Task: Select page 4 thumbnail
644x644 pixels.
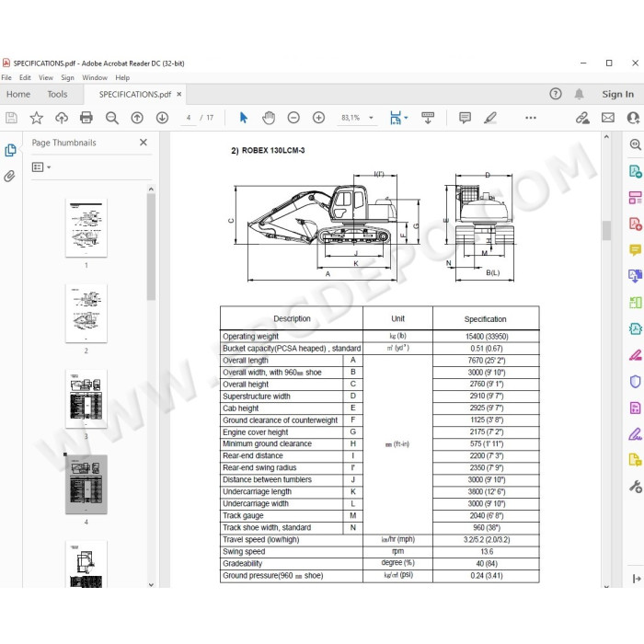Action: (x=86, y=484)
